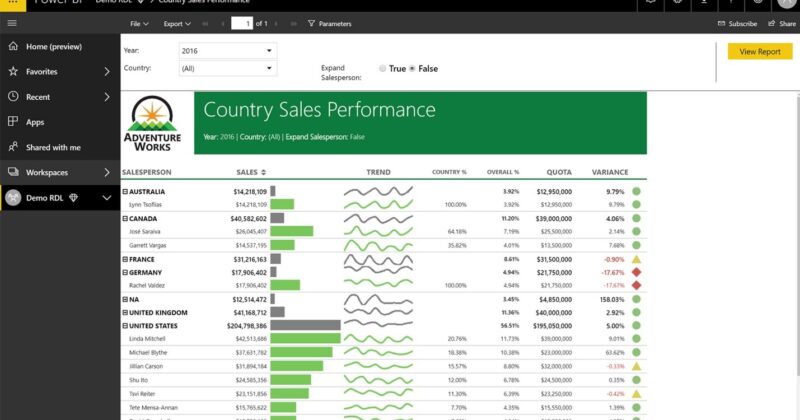Click the red diamond indicator for Germany
The width and height of the screenshot is (800, 420).
(636, 273)
